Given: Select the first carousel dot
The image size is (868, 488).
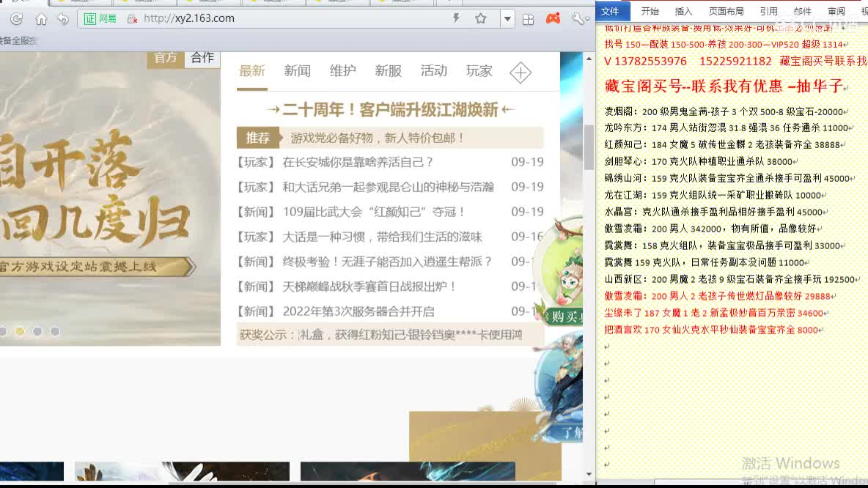Looking at the screenshot, I should tap(3, 331).
